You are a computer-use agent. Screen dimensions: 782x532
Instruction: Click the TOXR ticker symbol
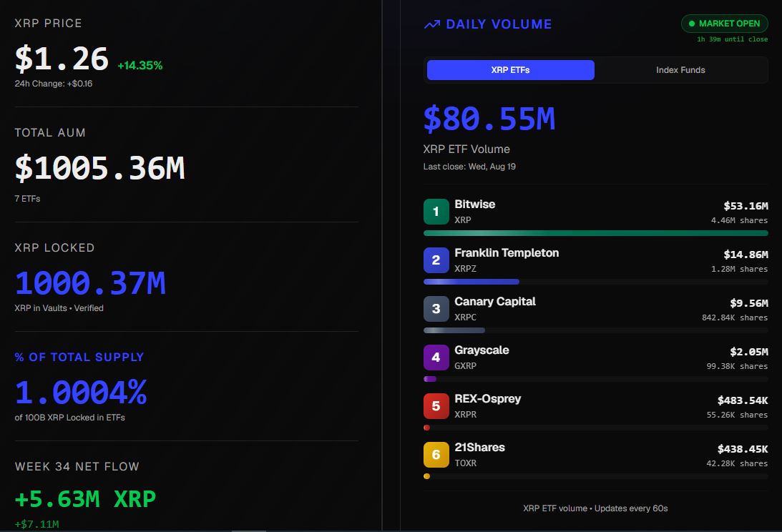[x=465, y=463]
